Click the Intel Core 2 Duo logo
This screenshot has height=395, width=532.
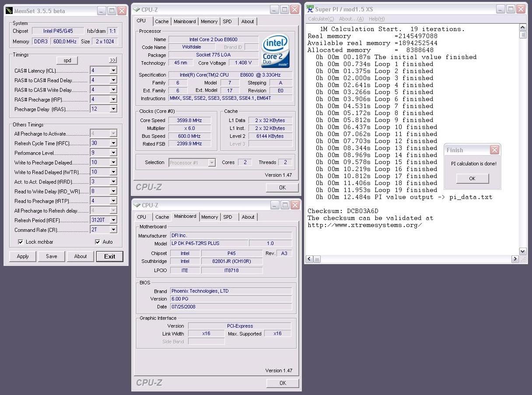point(276,52)
